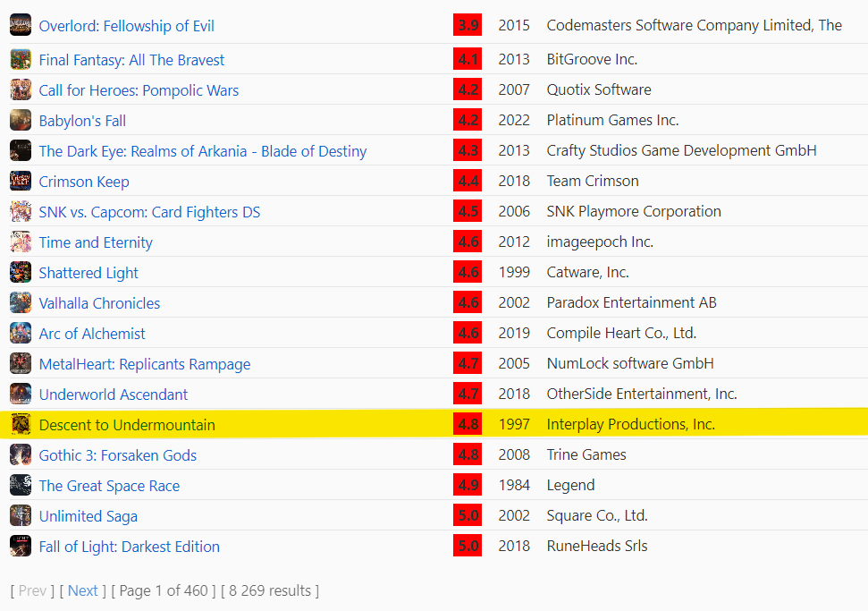Click publisher Codemasters Software Company Limited, The
Screen dimensions: 868x611
[695, 25]
